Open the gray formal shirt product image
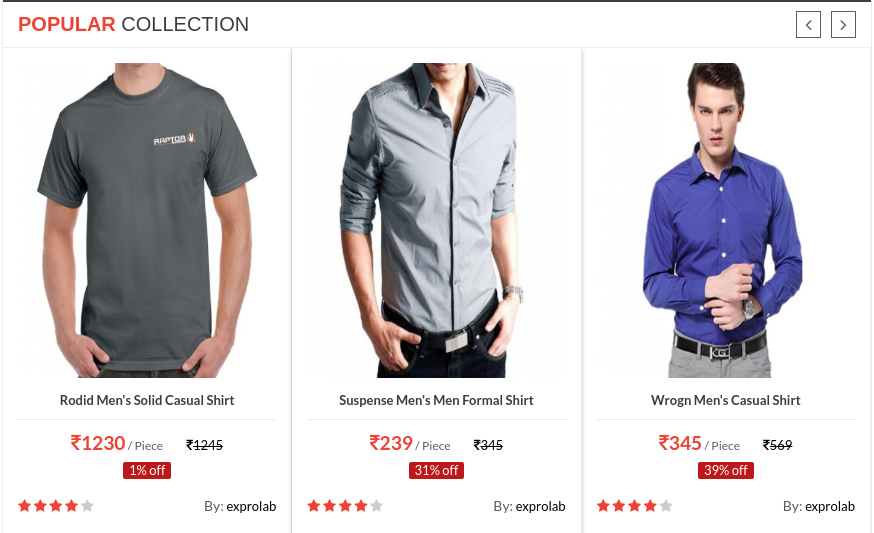 [x=436, y=220]
